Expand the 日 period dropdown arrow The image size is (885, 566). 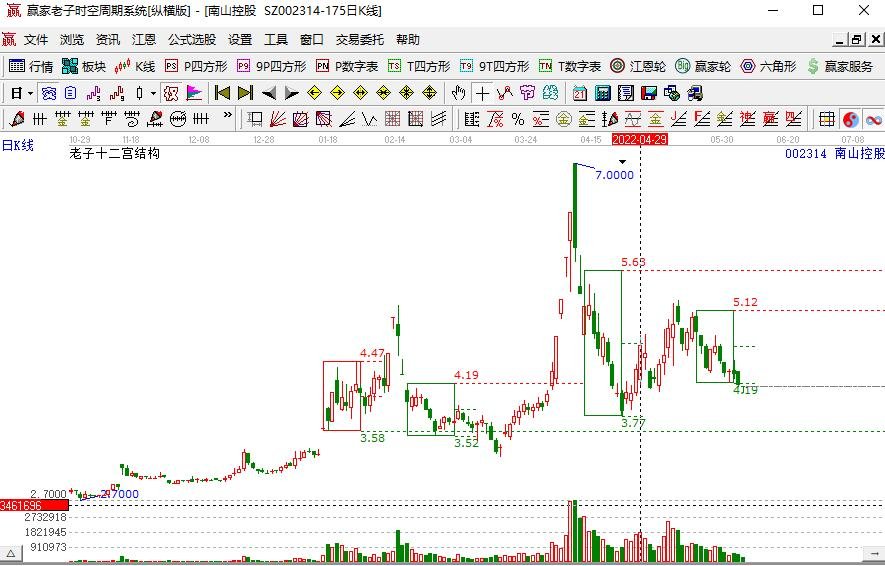pos(30,93)
